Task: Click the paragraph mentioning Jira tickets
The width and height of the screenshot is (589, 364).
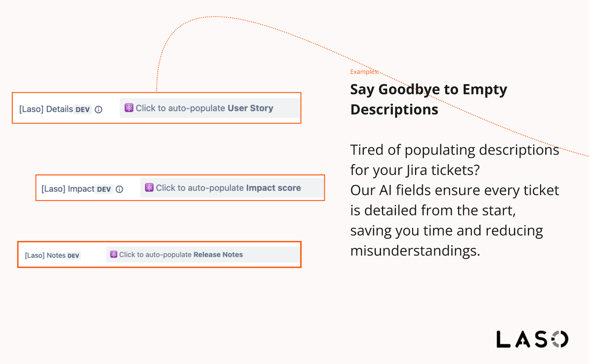Action: click(x=455, y=200)
